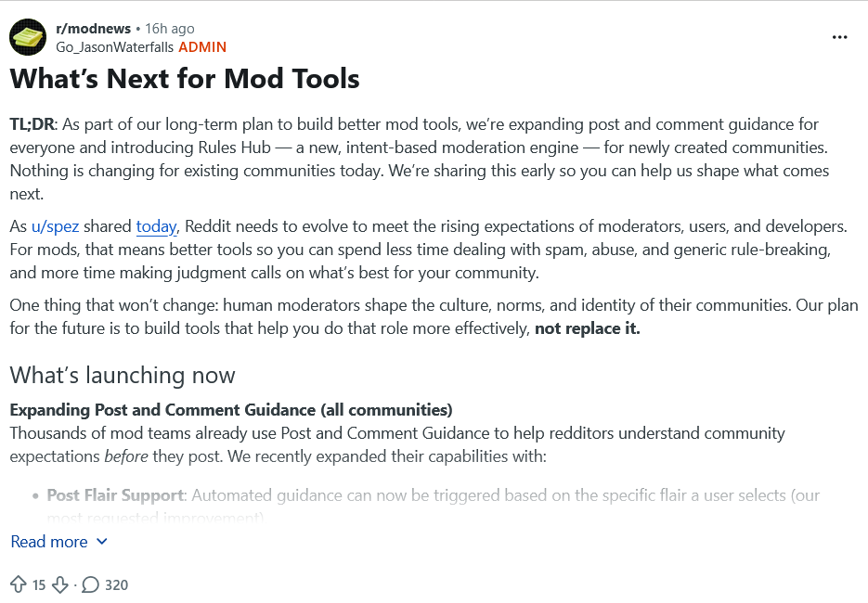Follow the u/spez user mention link

point(55,226)
